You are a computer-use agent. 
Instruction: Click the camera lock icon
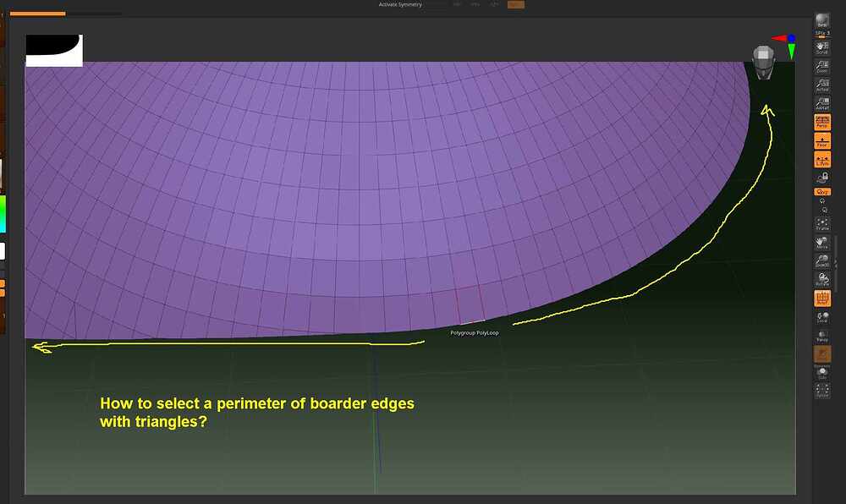pyautogui.click(x=822, y=178)
